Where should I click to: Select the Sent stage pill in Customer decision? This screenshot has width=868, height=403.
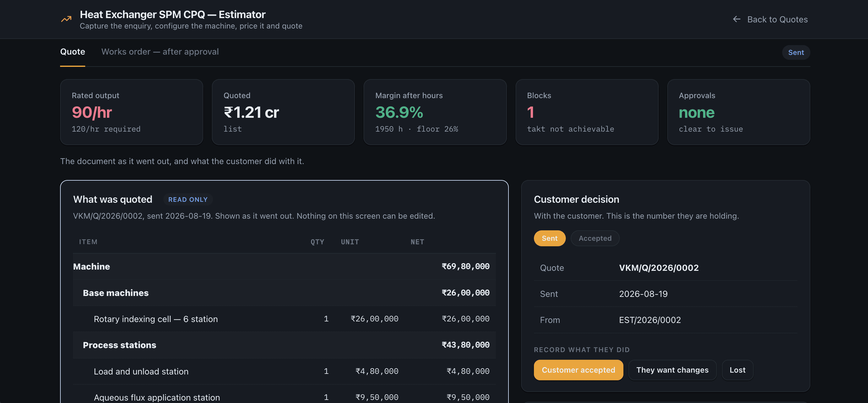550,238
